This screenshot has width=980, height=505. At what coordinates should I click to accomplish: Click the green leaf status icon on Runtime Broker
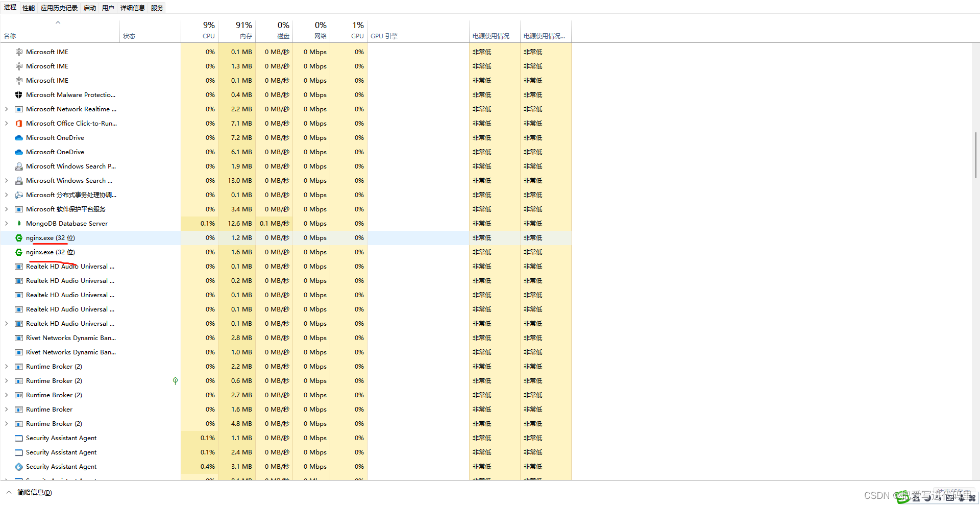pyautogui.click(x=175, y=381)
